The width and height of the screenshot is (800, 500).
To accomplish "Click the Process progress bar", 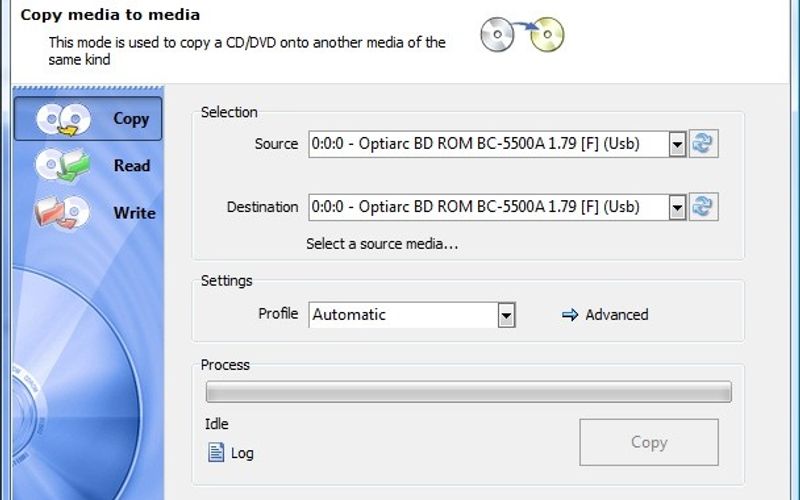I will click(468, 392).
